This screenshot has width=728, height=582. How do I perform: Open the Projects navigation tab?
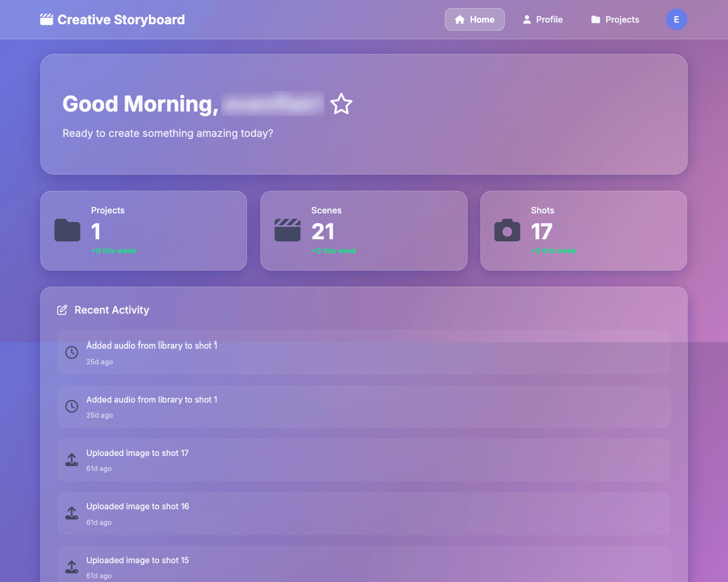pos(615,19)
